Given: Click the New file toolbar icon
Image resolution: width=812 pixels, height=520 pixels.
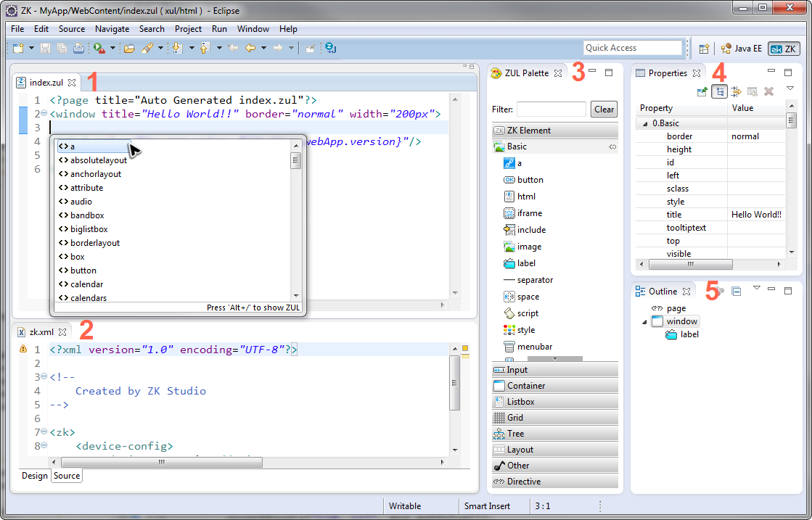Looking at the screenshot, I should (x=19, y=48).
